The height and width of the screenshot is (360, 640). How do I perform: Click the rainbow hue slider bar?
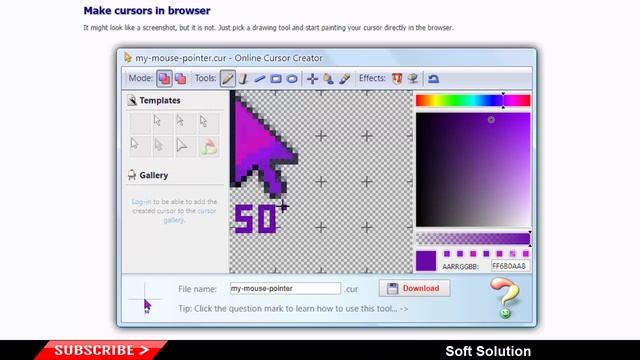[473, 100]
